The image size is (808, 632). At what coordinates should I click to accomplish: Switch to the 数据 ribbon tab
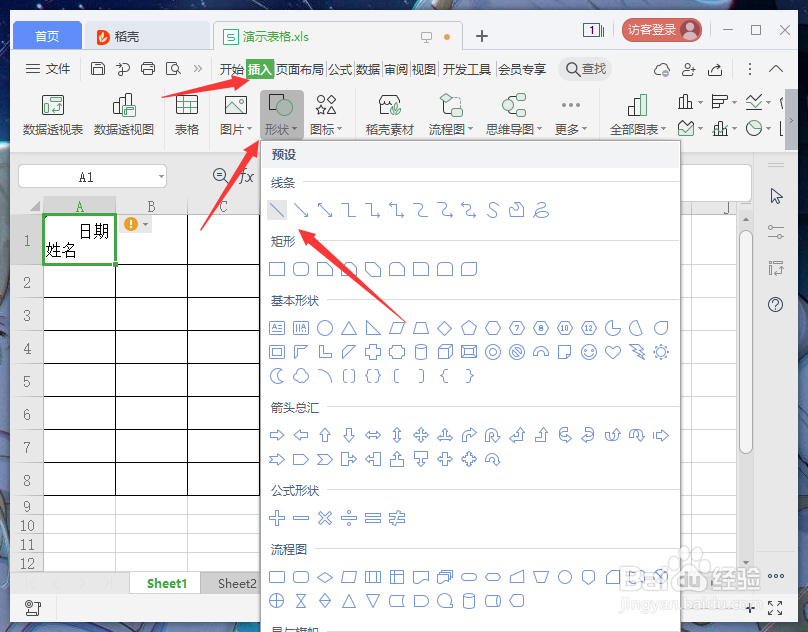click(x=368, y=69)
